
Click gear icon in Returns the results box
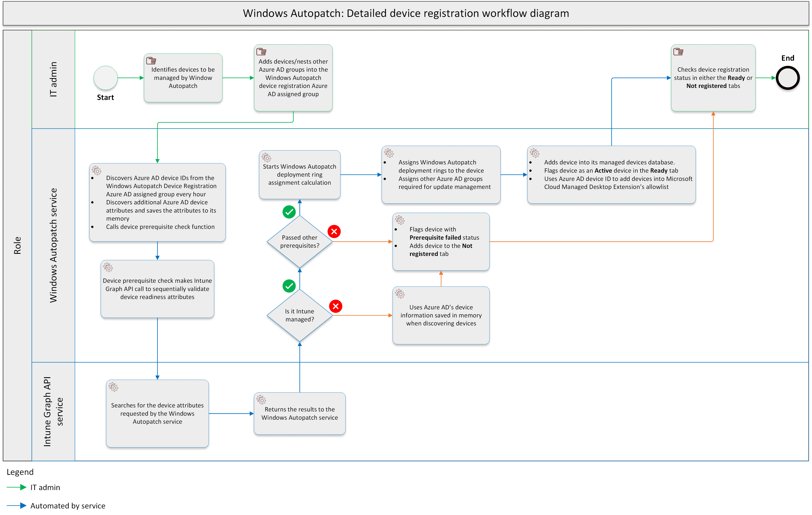pyautogui.click(x=261, y=400)
